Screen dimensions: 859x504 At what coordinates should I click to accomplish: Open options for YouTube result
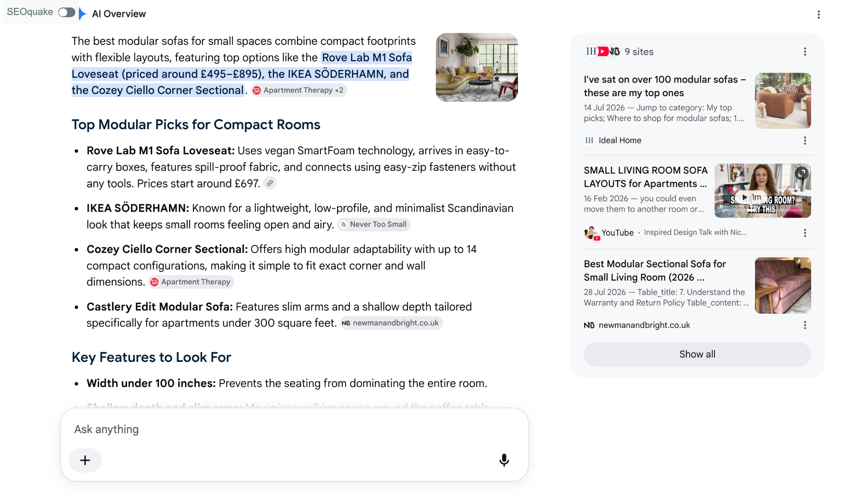804,233
